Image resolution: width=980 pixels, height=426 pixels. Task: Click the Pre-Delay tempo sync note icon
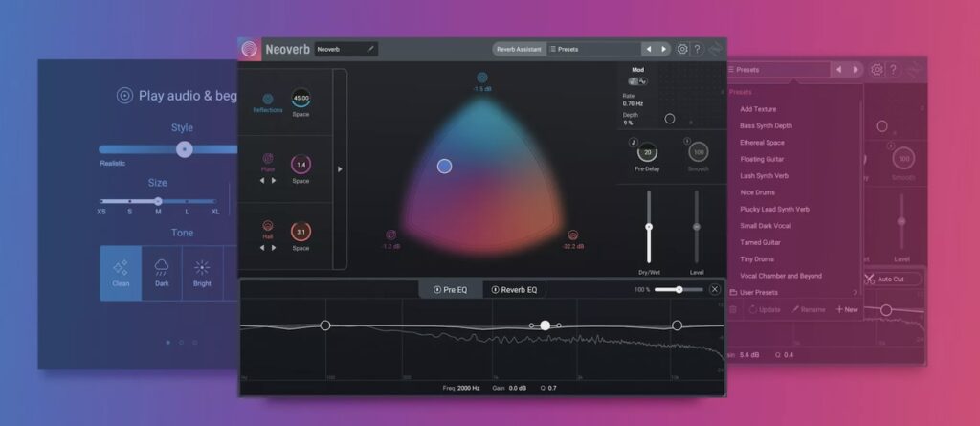[633, 143]
